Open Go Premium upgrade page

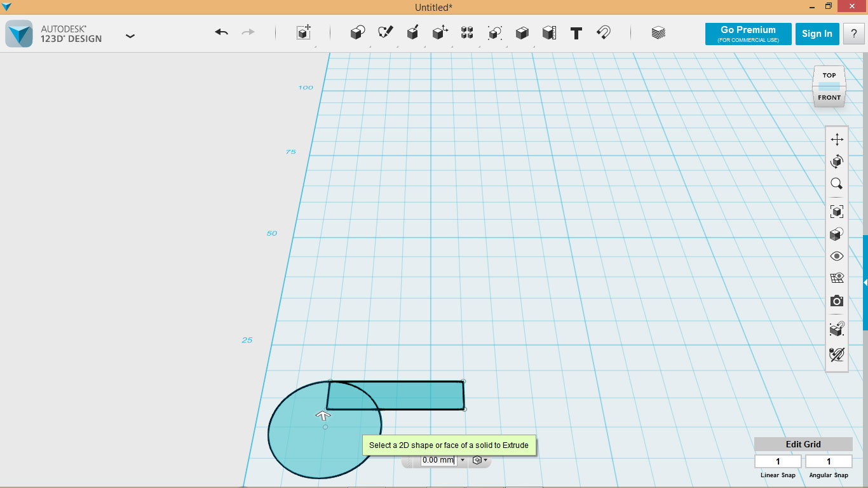[x=748, y=33]
